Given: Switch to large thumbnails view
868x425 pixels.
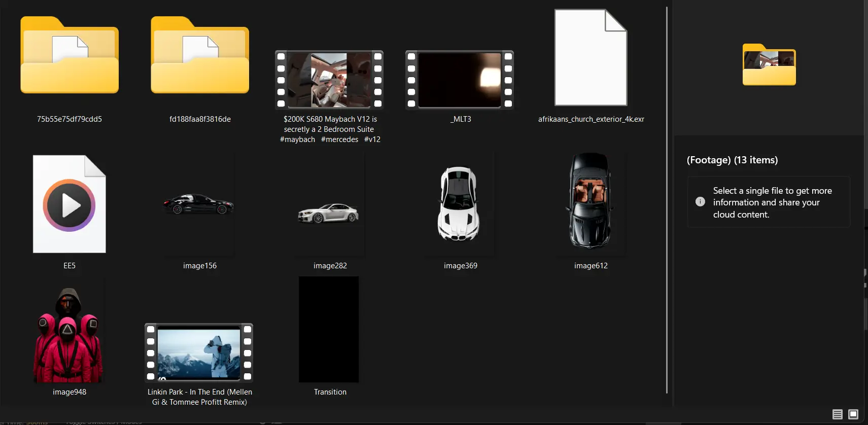Looking at the screenshot, I should pyautogui.click(x=853, y=414).
